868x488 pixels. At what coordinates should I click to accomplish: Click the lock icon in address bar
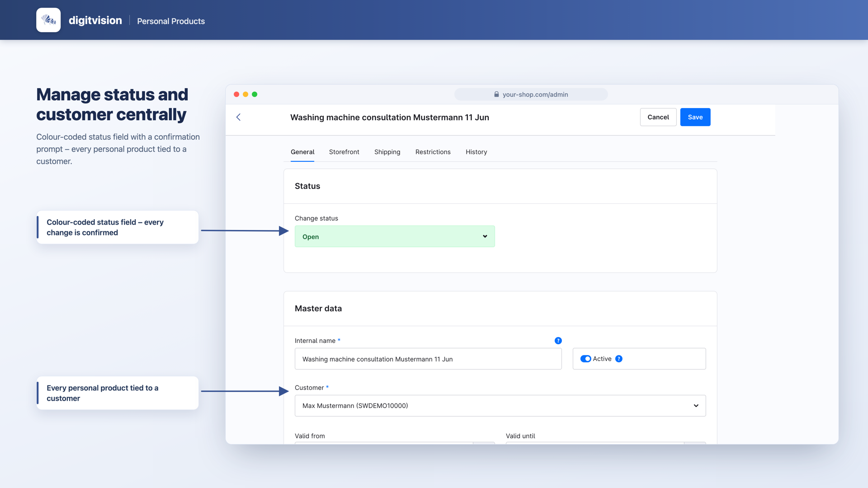point(496,94)
